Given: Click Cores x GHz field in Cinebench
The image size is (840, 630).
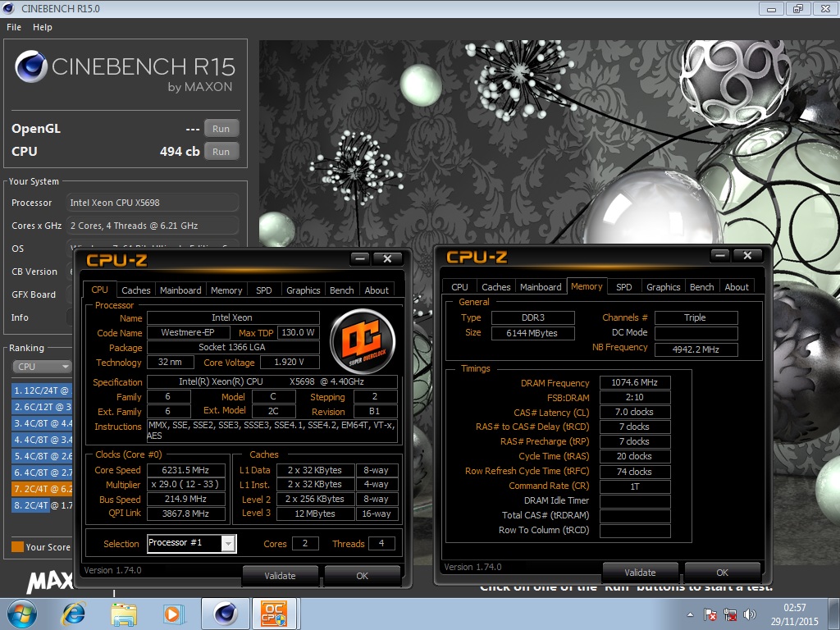Looking at the screenshot, I should [153, 226].
